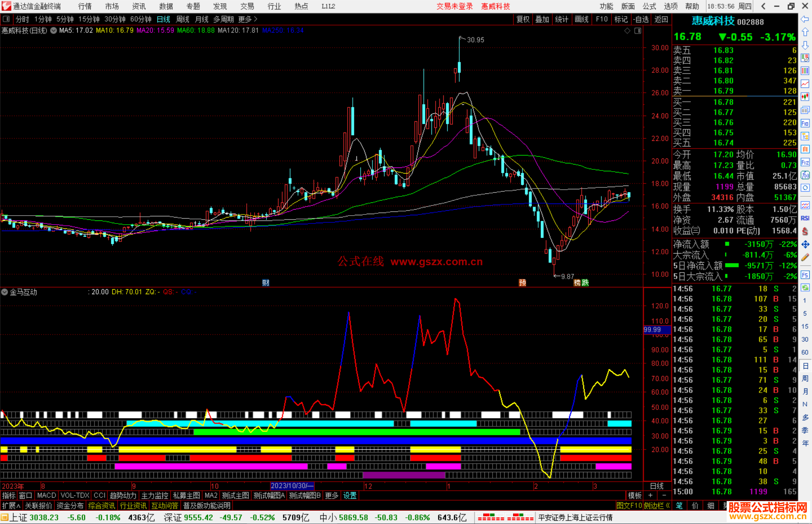This screenshot has width=812, height=524.
Task: Expand the 更多 periods dropdown
Action: click(x=247, y=19)
